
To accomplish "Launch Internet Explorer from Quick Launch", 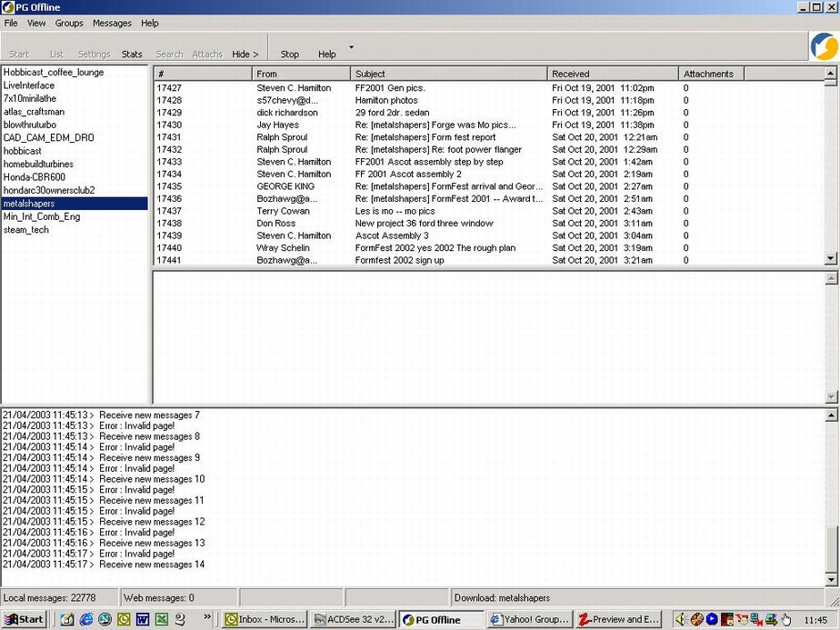I will tap(86, 619).
